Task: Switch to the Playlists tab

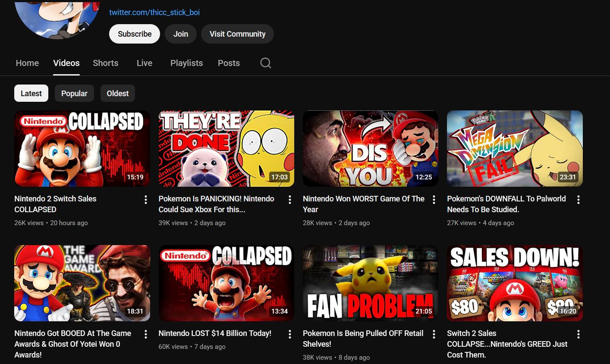Action: (186, 63)
